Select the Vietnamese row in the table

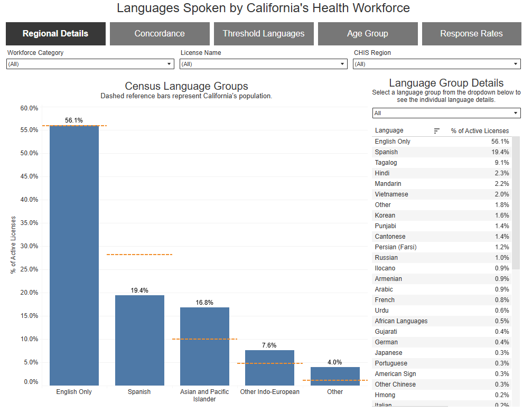pos(441,194)
